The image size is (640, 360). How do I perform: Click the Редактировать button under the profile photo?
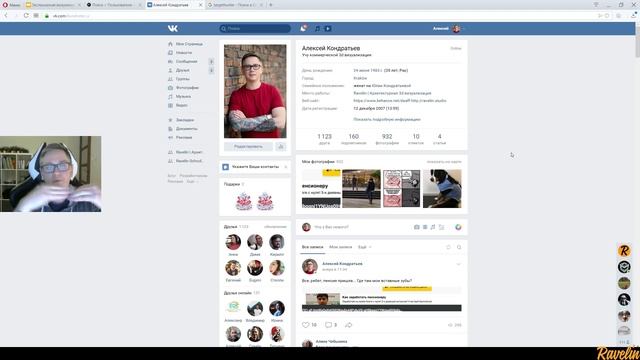point(248,147)
